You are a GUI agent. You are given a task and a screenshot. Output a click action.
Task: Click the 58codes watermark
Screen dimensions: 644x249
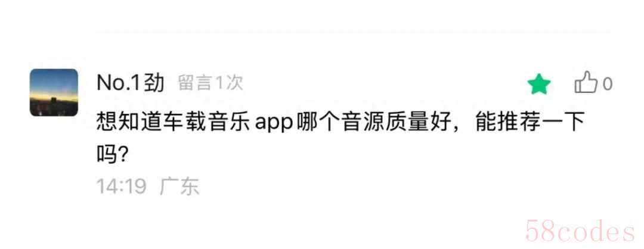(x=580, y=231)
